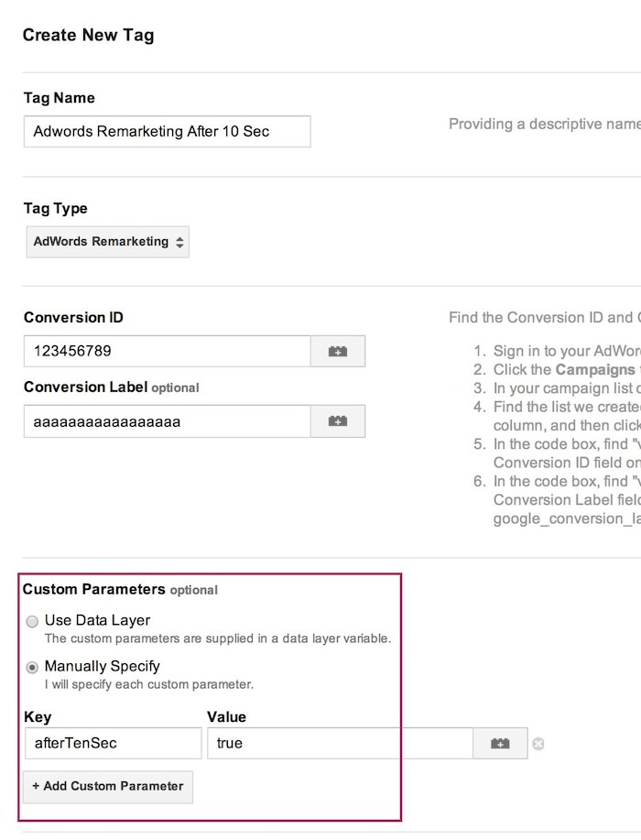The width and height of the screenshot is (641, 840).
Task: Click the 'Tag Type' section label
Action: pos(56,208)
